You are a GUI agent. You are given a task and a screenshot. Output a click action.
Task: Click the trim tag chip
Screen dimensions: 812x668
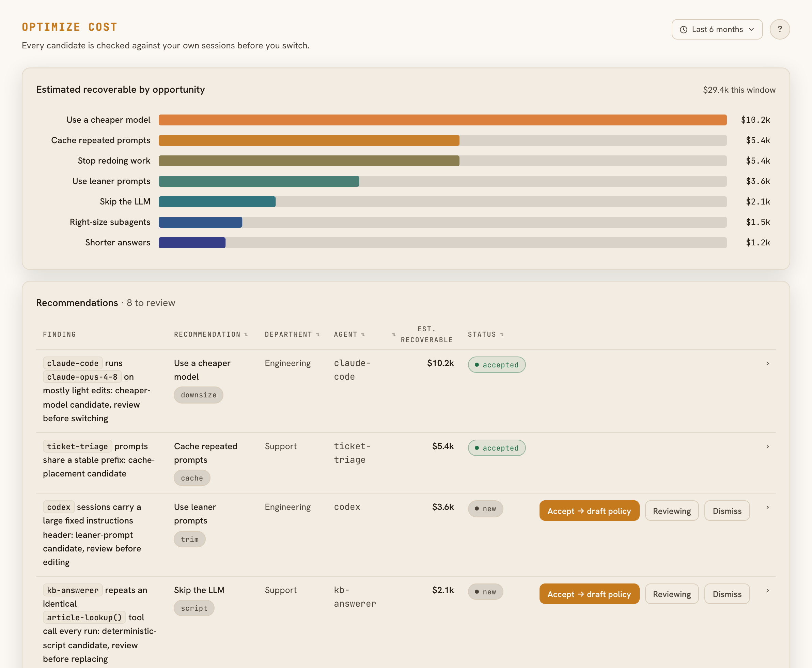[189, 539]
